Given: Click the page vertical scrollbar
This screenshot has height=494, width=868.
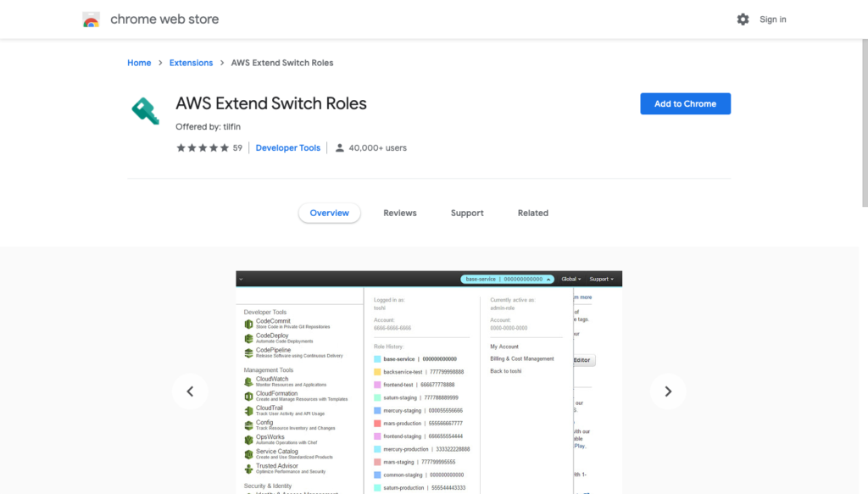Looking at the screenshot, I should point(865,124).
